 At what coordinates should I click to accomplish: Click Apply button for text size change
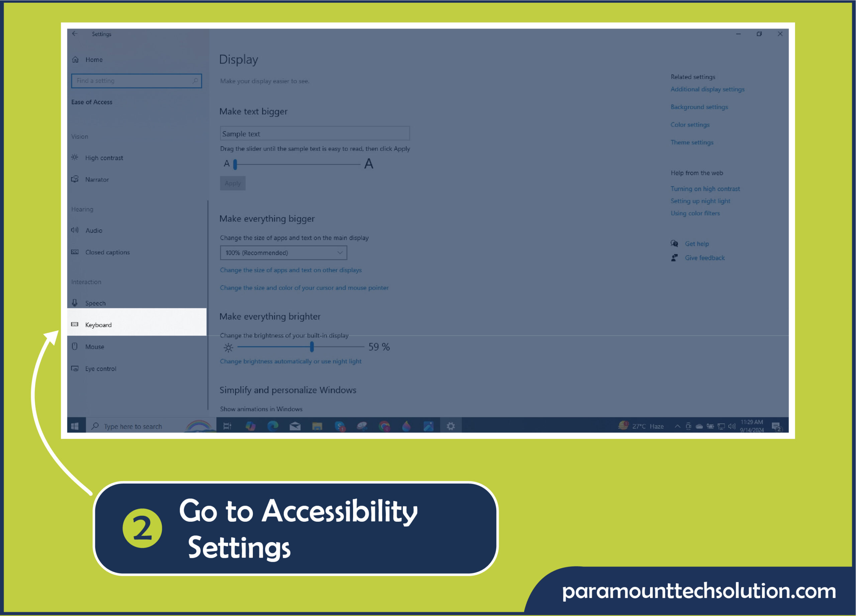point(233,183)
